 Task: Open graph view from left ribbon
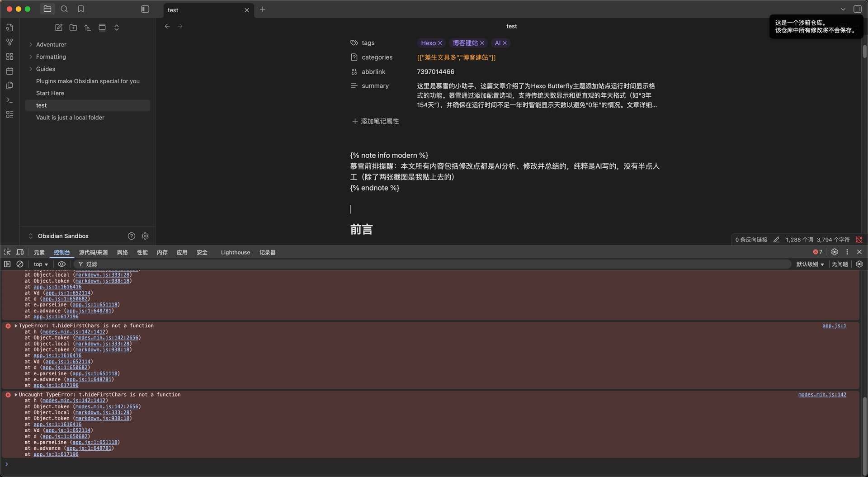(x=9, y=42)
